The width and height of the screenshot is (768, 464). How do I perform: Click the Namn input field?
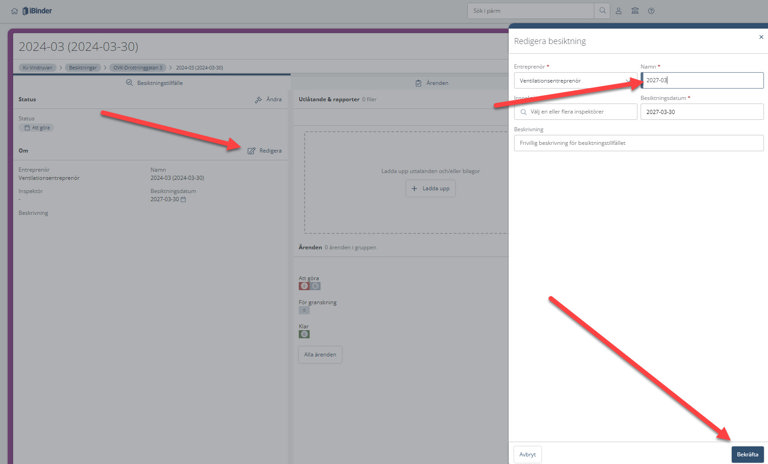[701, 80]
